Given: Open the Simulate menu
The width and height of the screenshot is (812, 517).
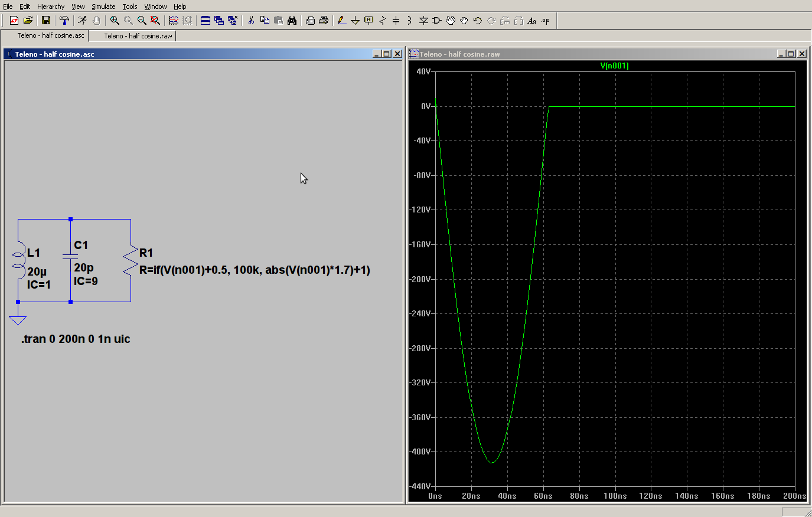Looking at the screenshot, I should 103,6.
